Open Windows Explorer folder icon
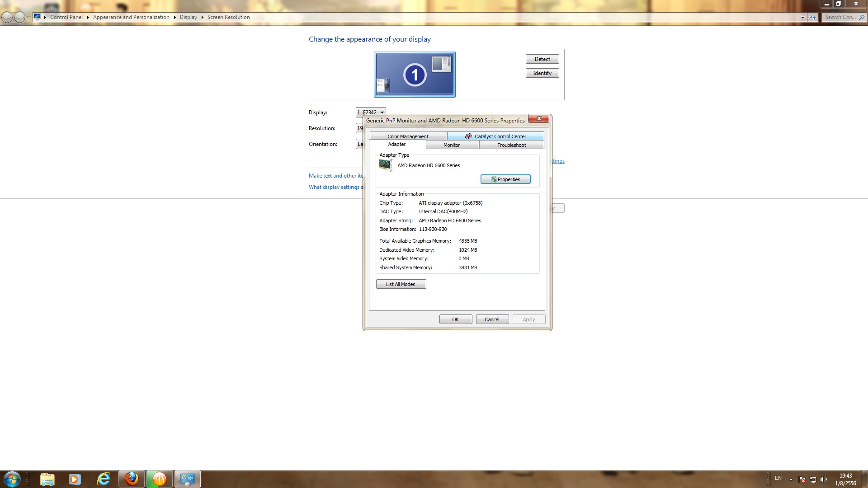The height and width of the screenshot is (488, 868). coord(47,479)
